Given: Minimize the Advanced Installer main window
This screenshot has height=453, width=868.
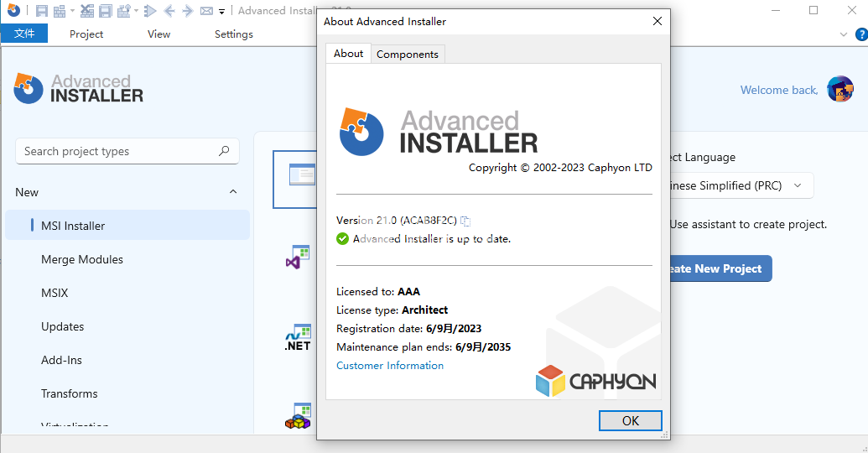Looking at the screenshot, I should point(776,11).
